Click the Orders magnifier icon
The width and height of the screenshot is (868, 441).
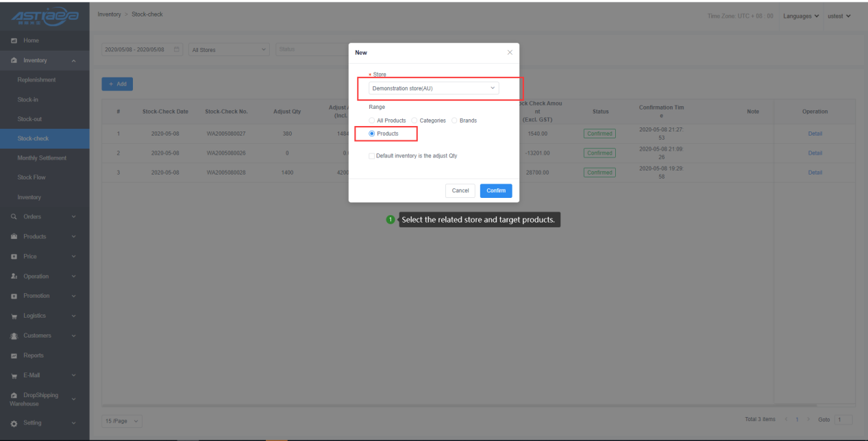[x=14, y=217]
